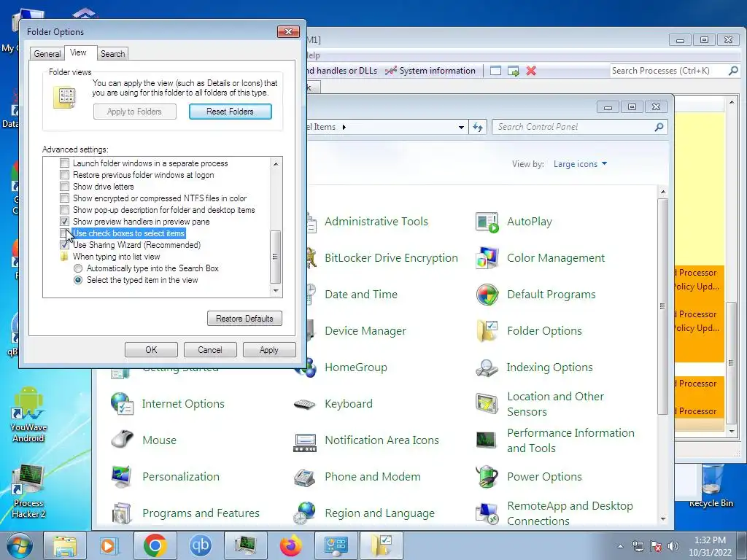The image size is (747, 560).
Task: Click the Personalization icon
Action: point(122,477)
